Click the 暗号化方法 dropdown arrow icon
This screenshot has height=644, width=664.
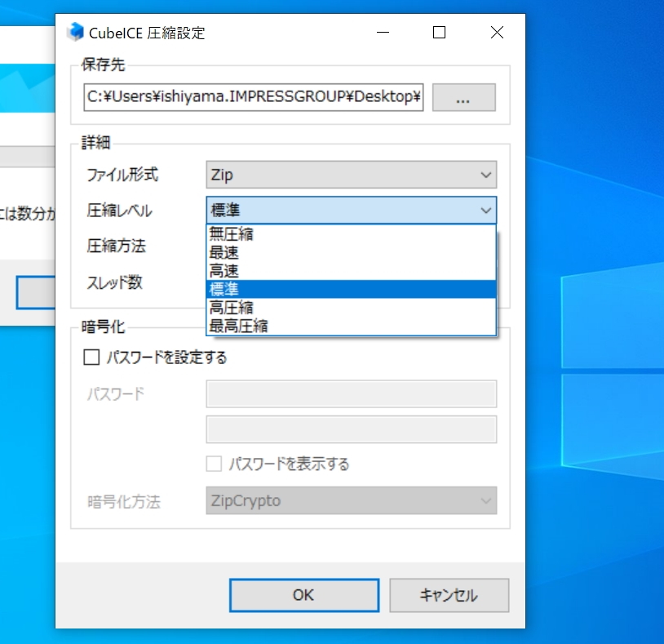(486, 500)
